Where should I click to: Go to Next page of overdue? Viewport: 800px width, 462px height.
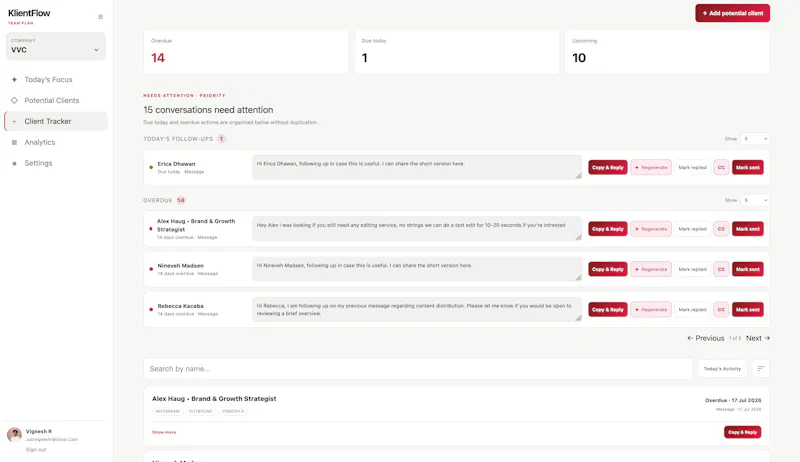[758, 338]
